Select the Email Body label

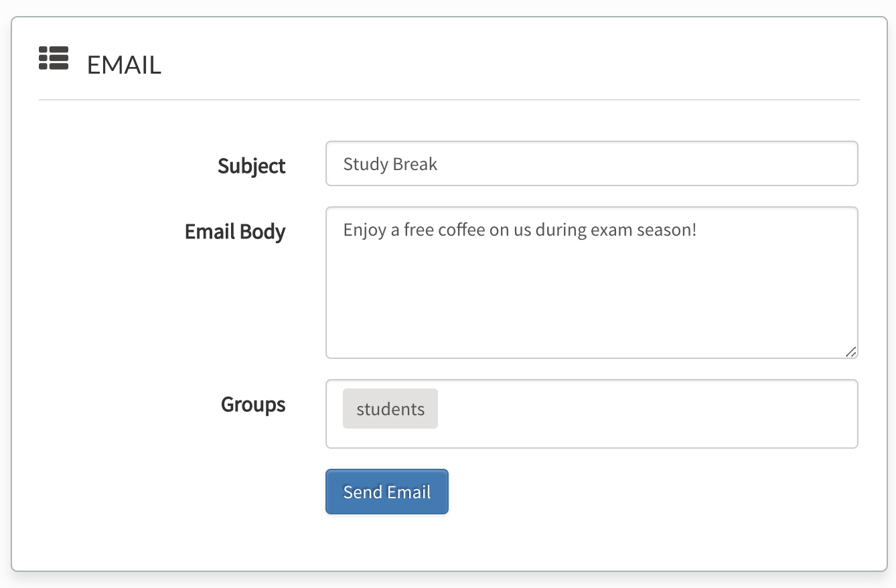point(235,232)
